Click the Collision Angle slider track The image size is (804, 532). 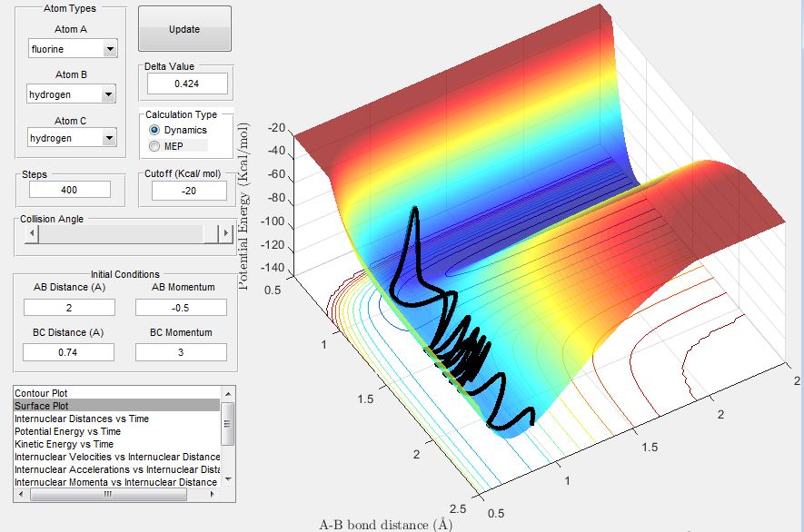tap(128, 233)
